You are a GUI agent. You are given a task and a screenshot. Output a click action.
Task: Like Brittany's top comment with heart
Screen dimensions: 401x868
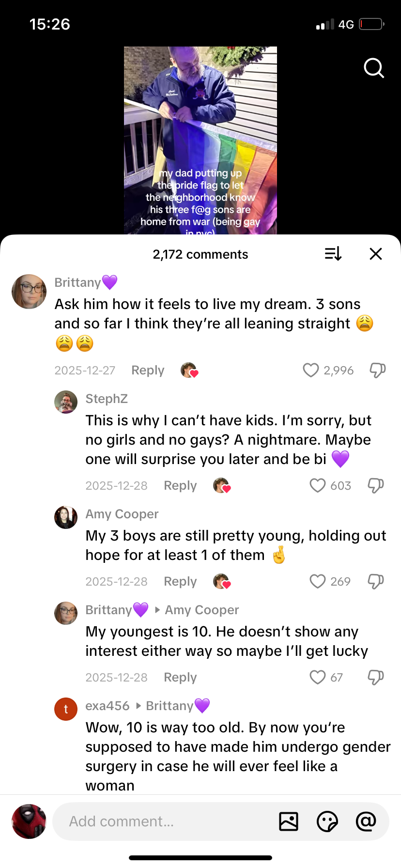311,371
